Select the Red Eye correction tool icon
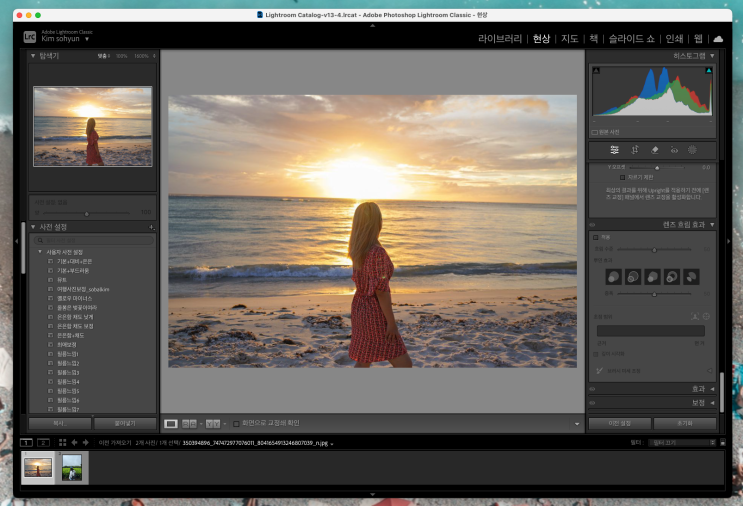The width and height of the screenshot is (743, 506). coord(673,150)
